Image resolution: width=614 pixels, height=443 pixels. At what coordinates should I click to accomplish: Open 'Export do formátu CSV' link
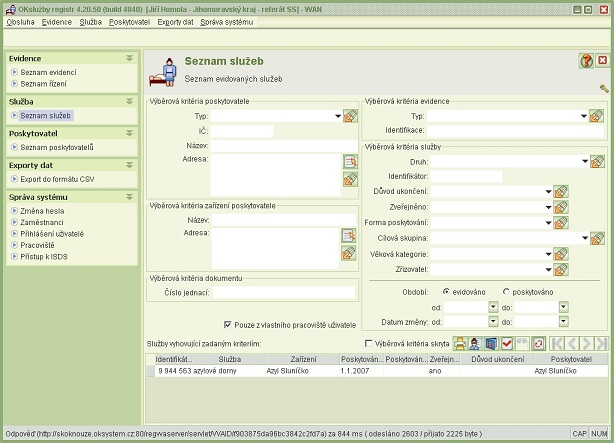pyautogui.click(x=56, y=179)
